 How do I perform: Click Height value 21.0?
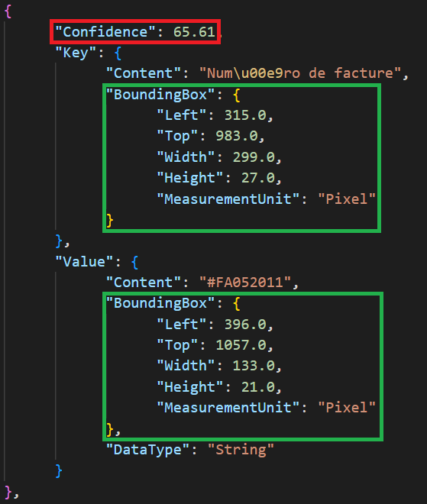tap(258, 386)
